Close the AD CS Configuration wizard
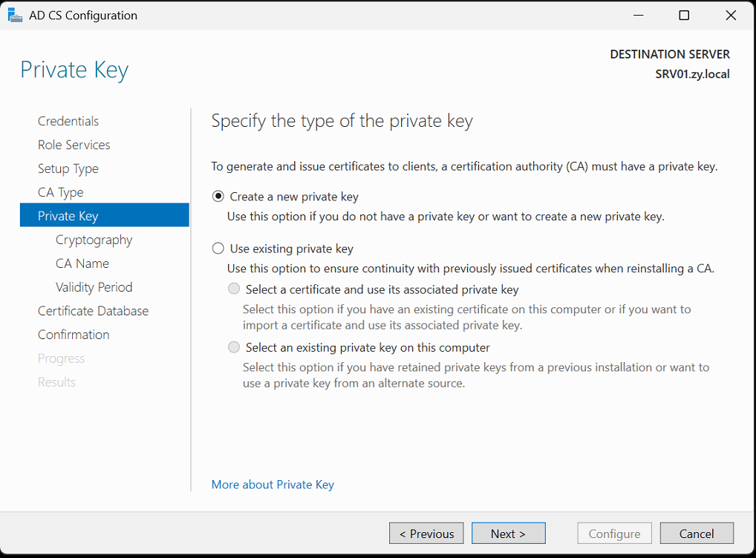 click(731, 16)
